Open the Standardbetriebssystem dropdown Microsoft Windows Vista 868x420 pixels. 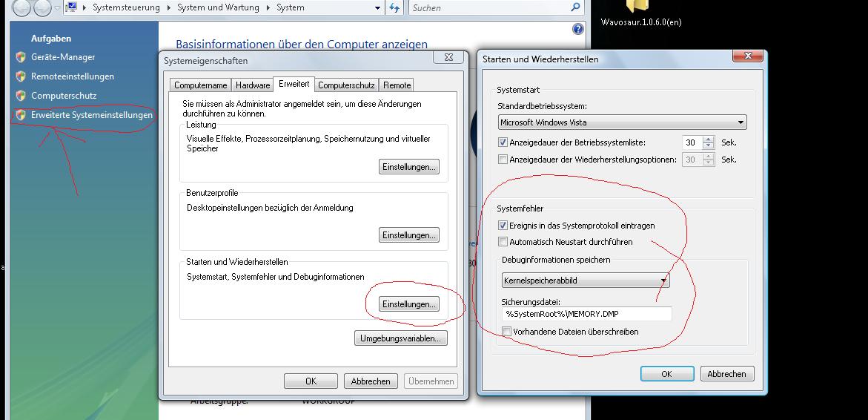point(622,122)
